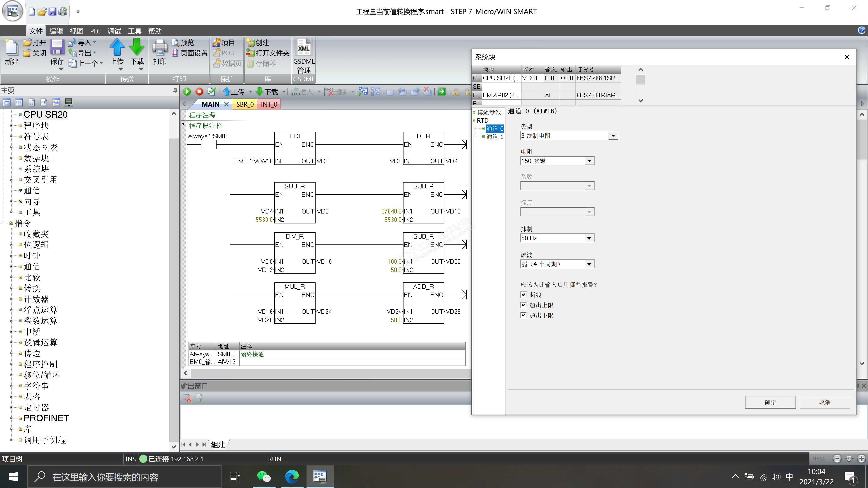
Task: Open the 类型 dropdown showing 3 线制电阻
Action: [x=613, y=136]
